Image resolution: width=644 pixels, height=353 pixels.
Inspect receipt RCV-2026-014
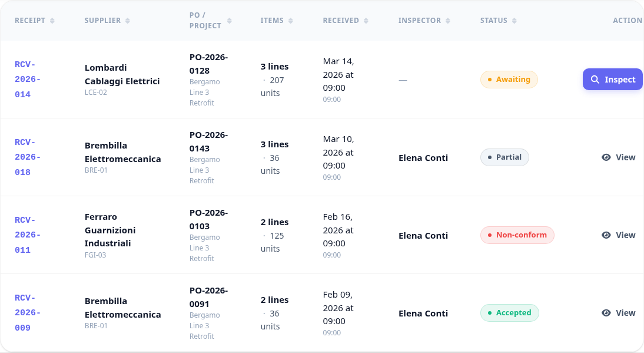point(613,80)
